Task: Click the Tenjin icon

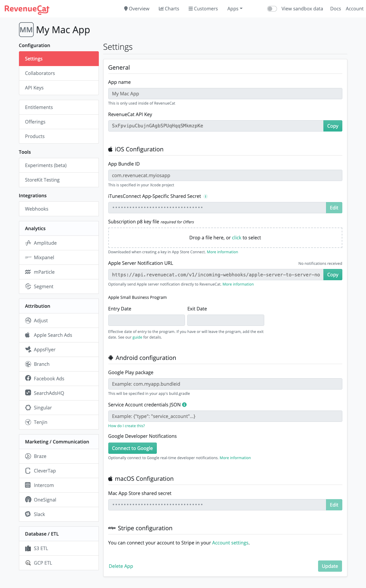Action: pos(28,422)
